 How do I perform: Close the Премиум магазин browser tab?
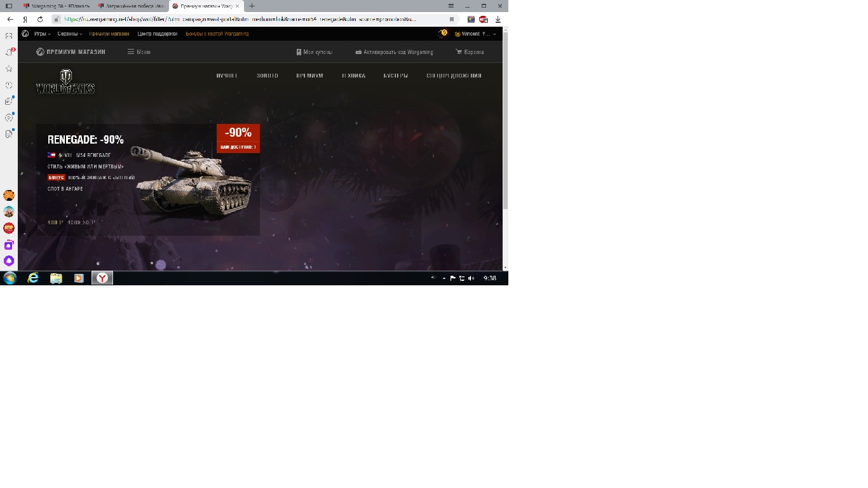(x=237, y=6)
